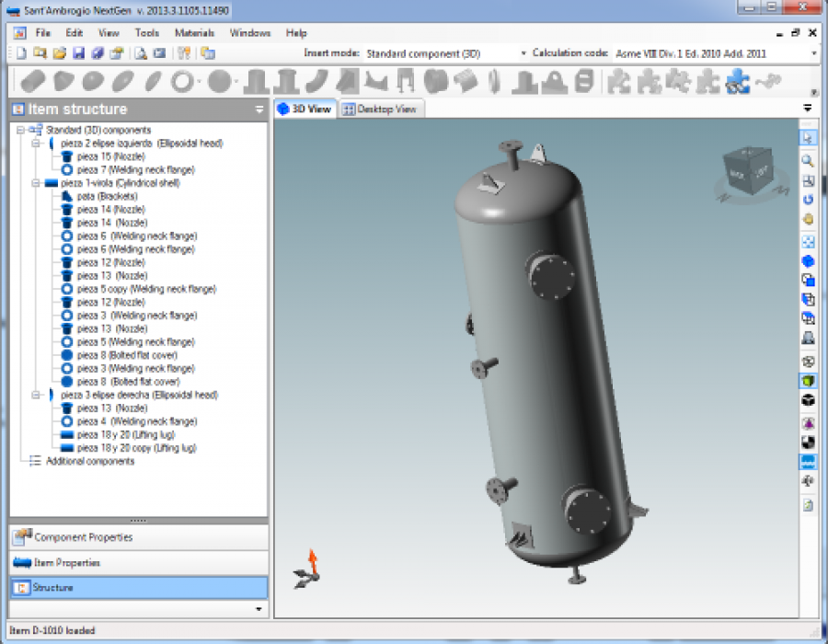Open the Edit menu
828x644 pixels.
[74, 33]
